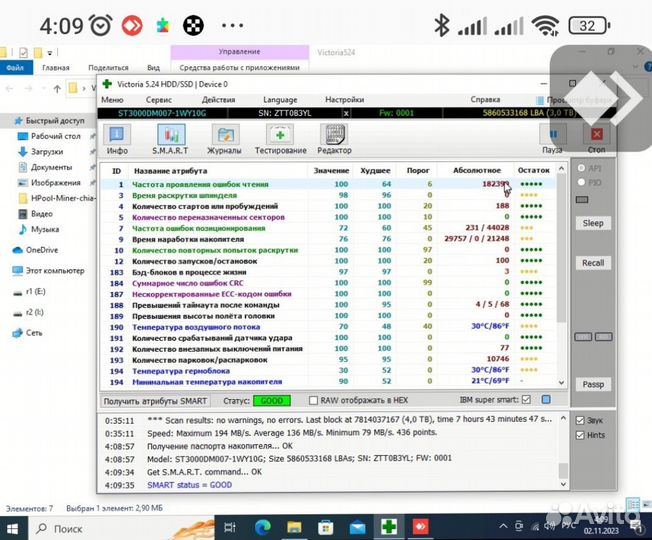
Task: Open the Действия menu
Action: [218, 100]
